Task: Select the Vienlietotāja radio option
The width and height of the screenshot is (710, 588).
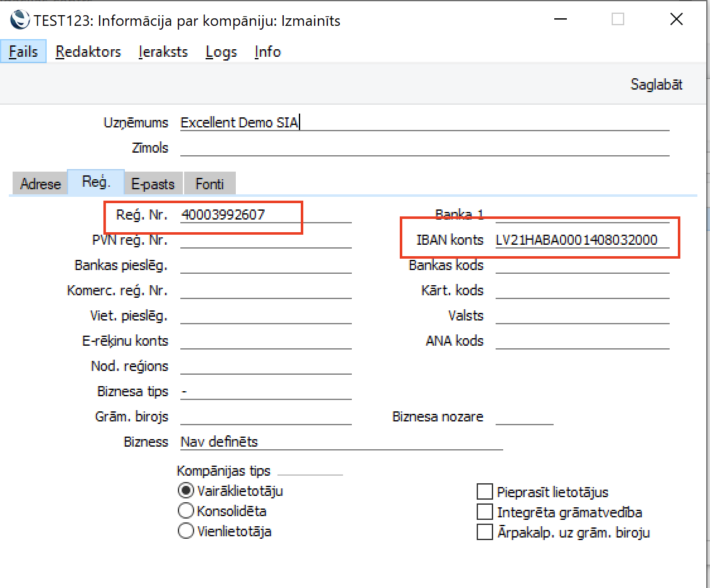Action: pos(186,531)
